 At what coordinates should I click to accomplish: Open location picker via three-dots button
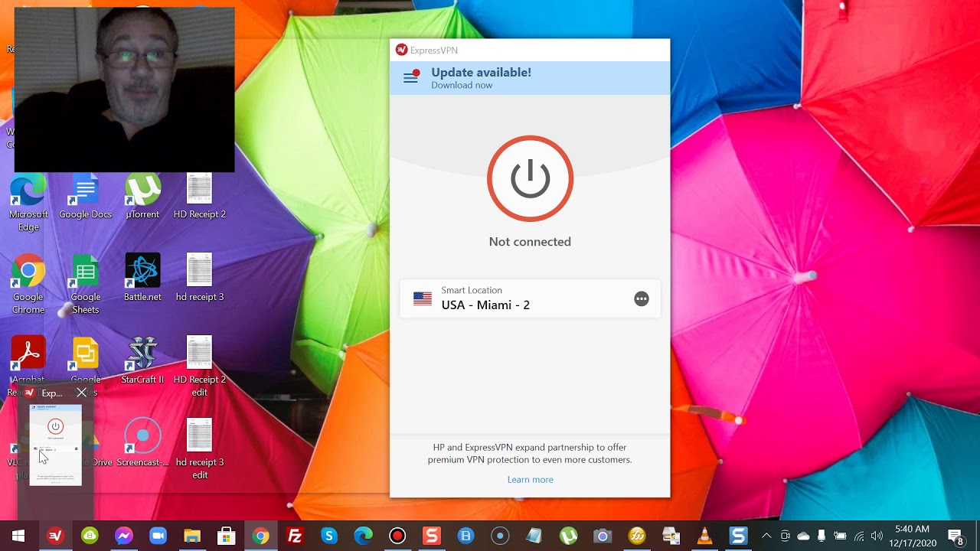[x=642, y=299]
